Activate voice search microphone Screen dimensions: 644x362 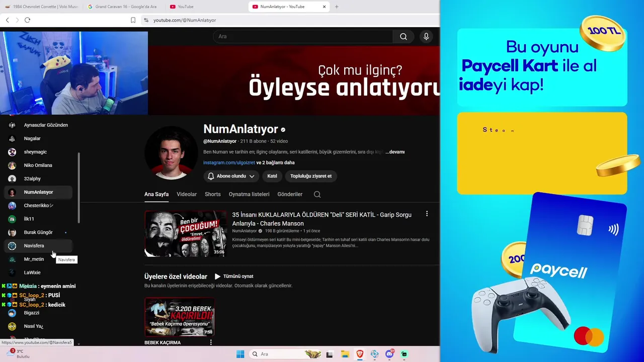point(426,36)
